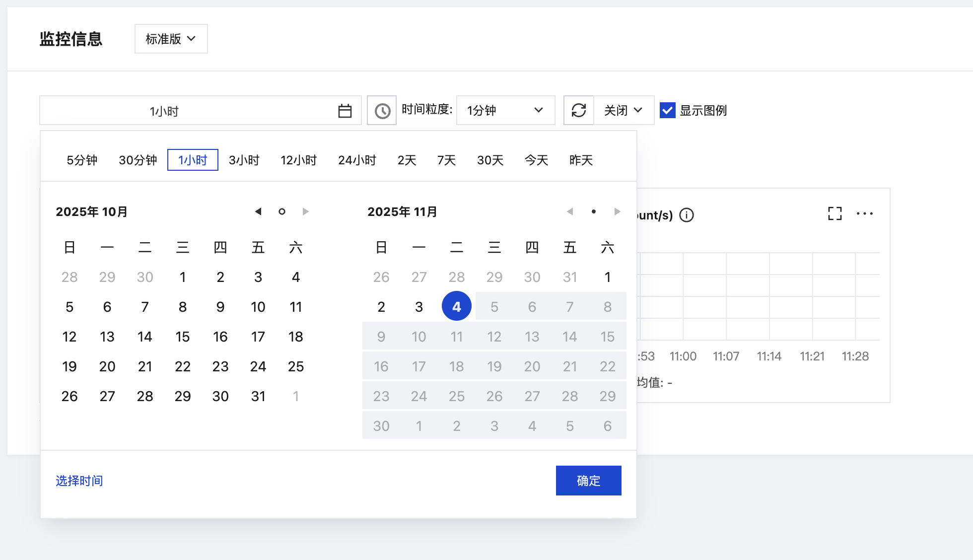Uncheck the 显示图例 checkbox
Viewport: 973px width, 560px height.
click(668, 110)
